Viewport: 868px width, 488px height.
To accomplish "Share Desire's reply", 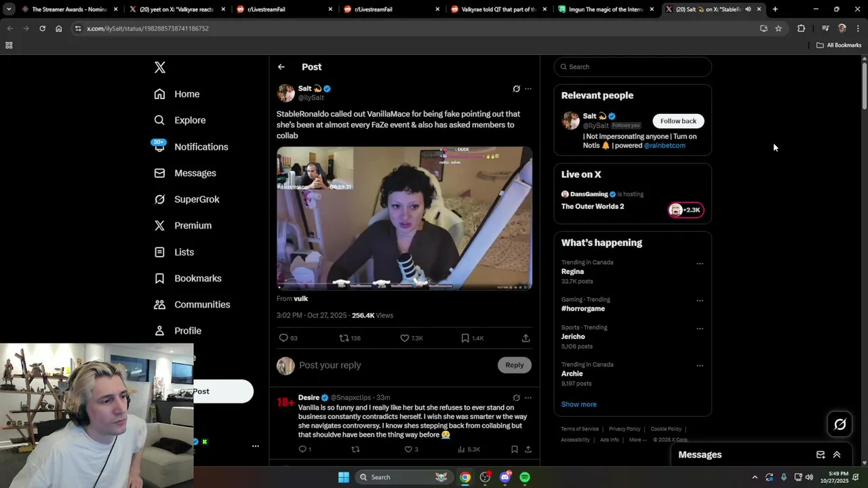I will pos(528,449).
